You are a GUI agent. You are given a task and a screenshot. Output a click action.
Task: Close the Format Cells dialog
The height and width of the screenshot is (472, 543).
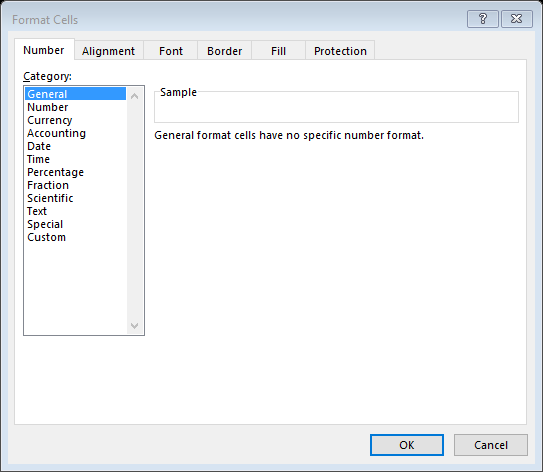coord(517,19)
